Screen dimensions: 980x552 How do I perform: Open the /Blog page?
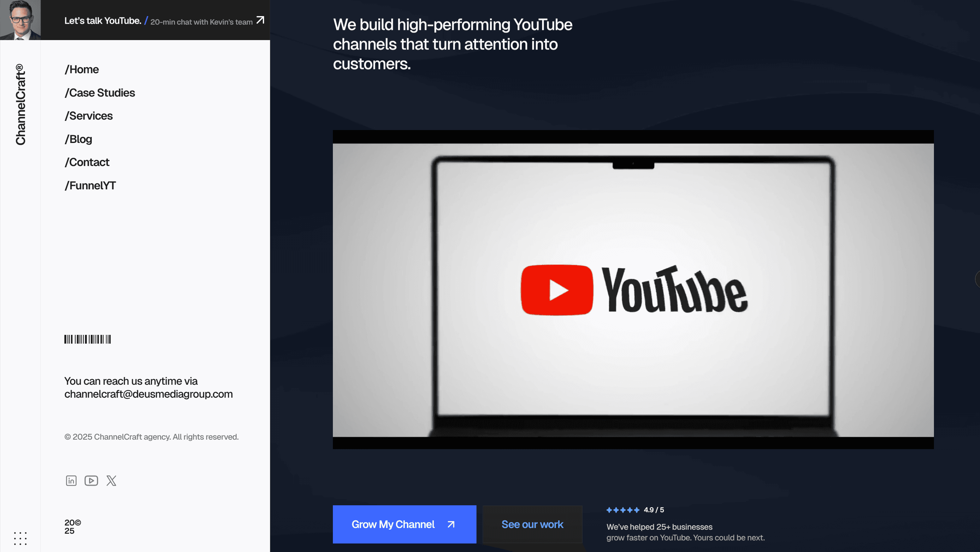pyautogui.click(x=78, y=139)
